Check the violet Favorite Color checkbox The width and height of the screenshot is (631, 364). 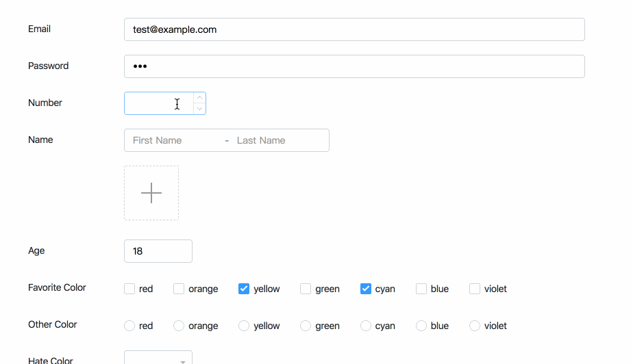pos(475,289)
